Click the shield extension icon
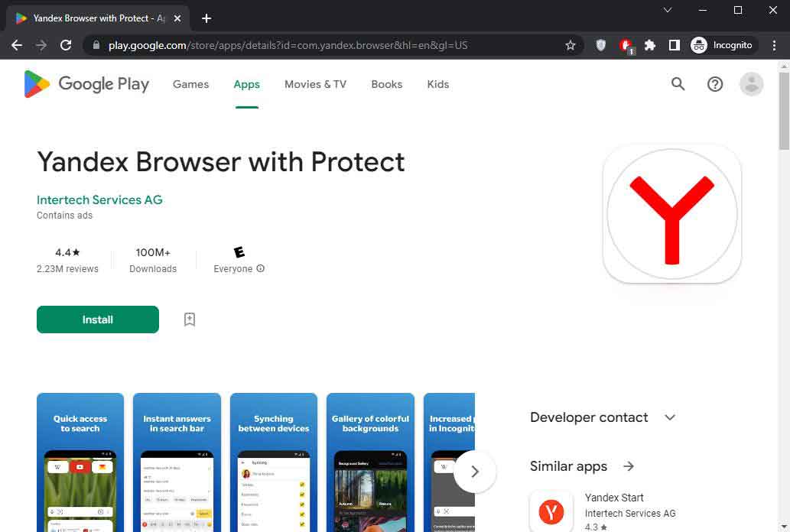This screenshot has height=532, width=790. (x=600, y=45)
